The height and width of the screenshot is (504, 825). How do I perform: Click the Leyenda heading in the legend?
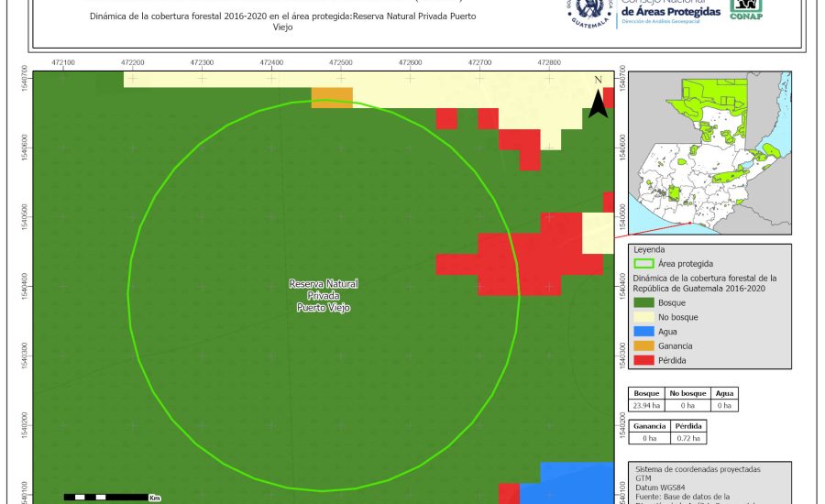click(x=649, y=248)
